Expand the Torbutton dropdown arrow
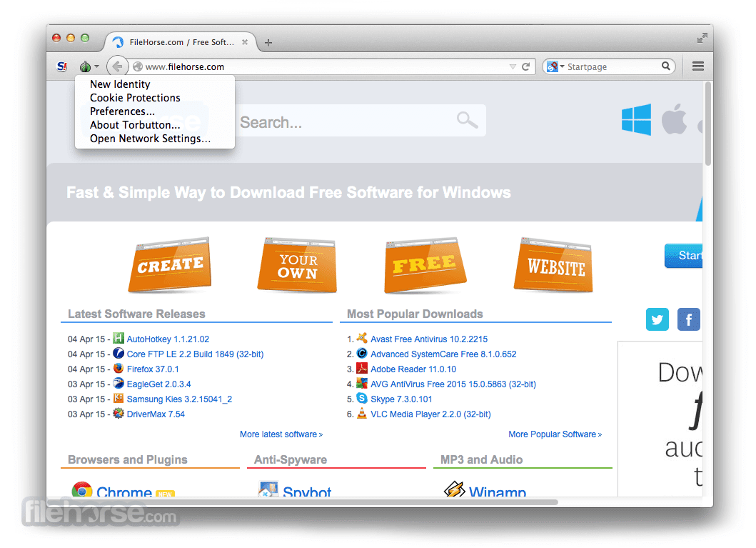 96,66
